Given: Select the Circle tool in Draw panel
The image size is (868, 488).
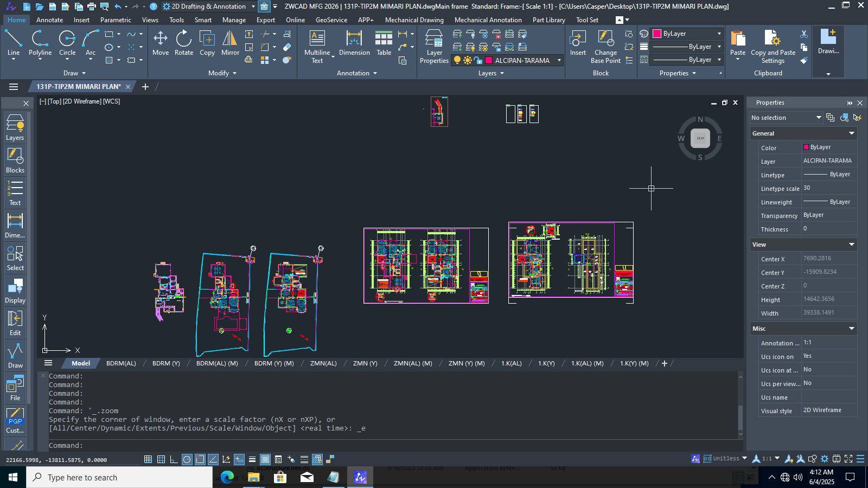Looking at the screenshot, I should [67, 43].
